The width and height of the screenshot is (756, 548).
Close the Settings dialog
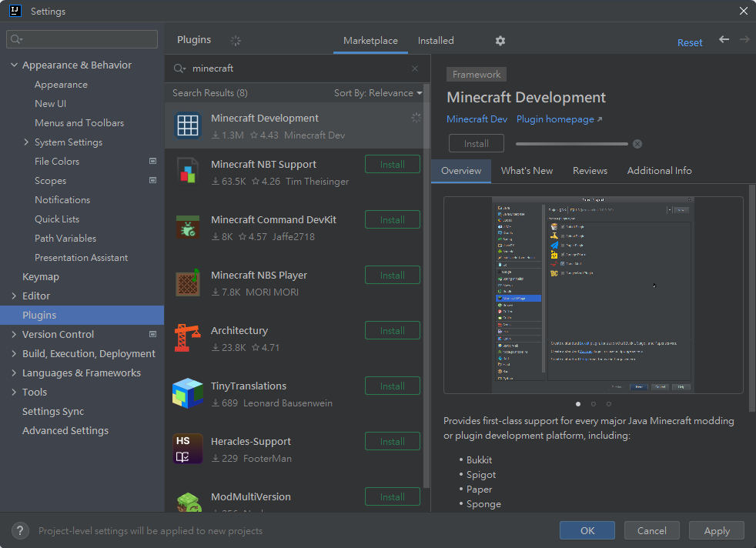click(744, 11)
